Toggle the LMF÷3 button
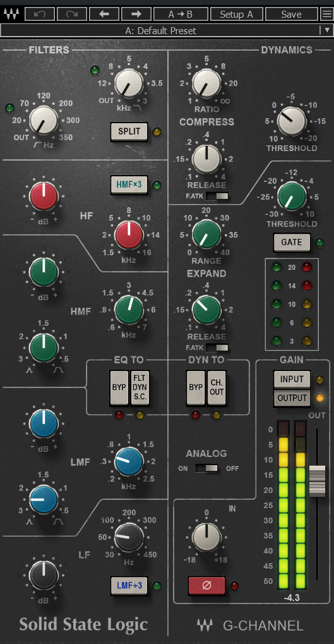Screen dimensions: 334x644 (129, 585)
